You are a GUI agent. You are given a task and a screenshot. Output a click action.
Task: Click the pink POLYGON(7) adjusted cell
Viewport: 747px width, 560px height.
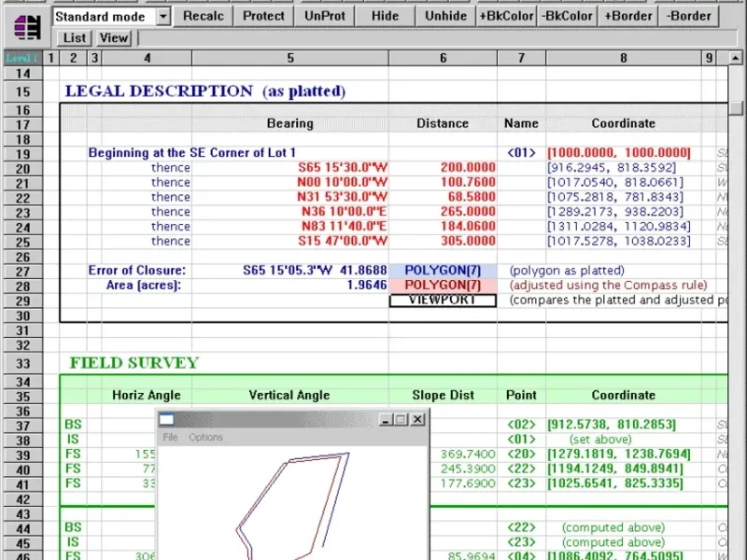[443, 286]
